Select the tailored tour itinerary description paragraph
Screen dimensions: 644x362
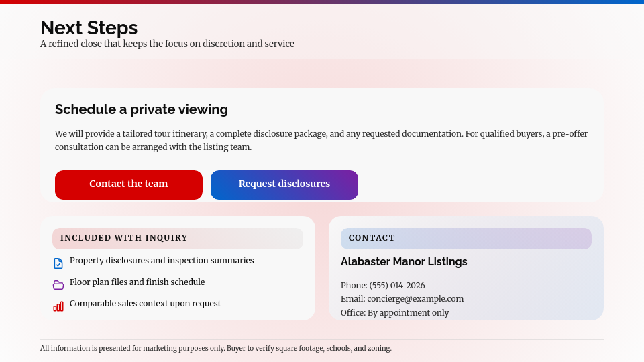point(321,140)
